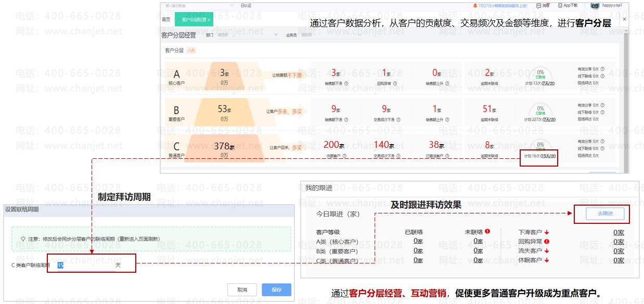Click 取消 in the 设置联络周期 dialog

[242, 290]
